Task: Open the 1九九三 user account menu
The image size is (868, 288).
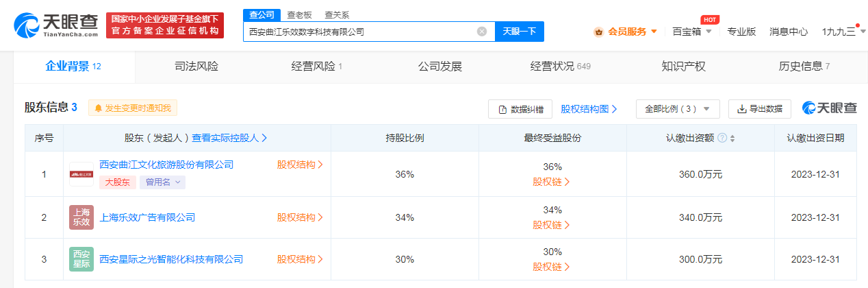Action: (x=843, y=32)
